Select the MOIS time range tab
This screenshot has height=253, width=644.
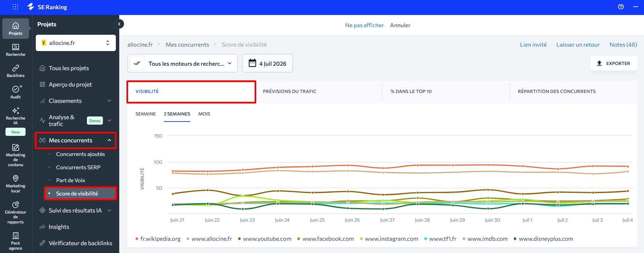point(204,114)
